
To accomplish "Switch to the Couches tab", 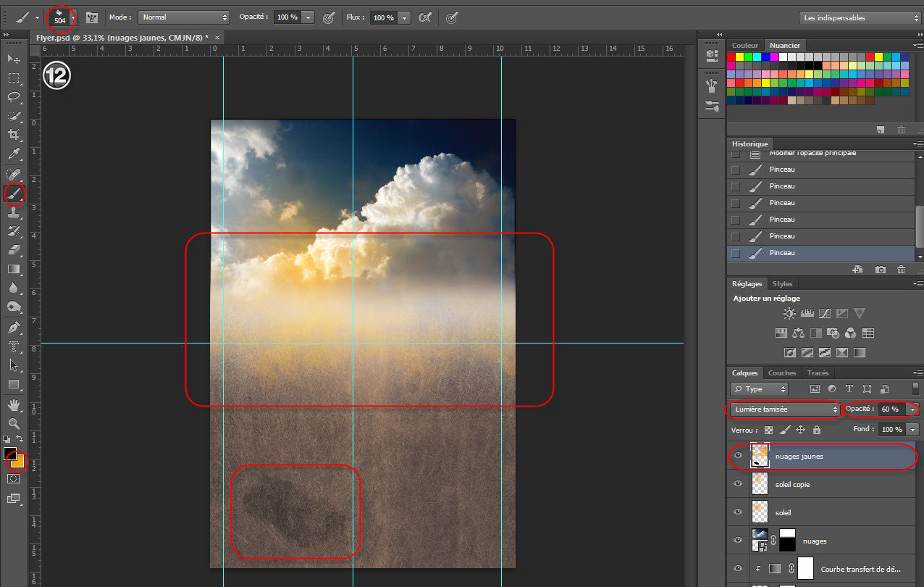I will pos(781,372).
